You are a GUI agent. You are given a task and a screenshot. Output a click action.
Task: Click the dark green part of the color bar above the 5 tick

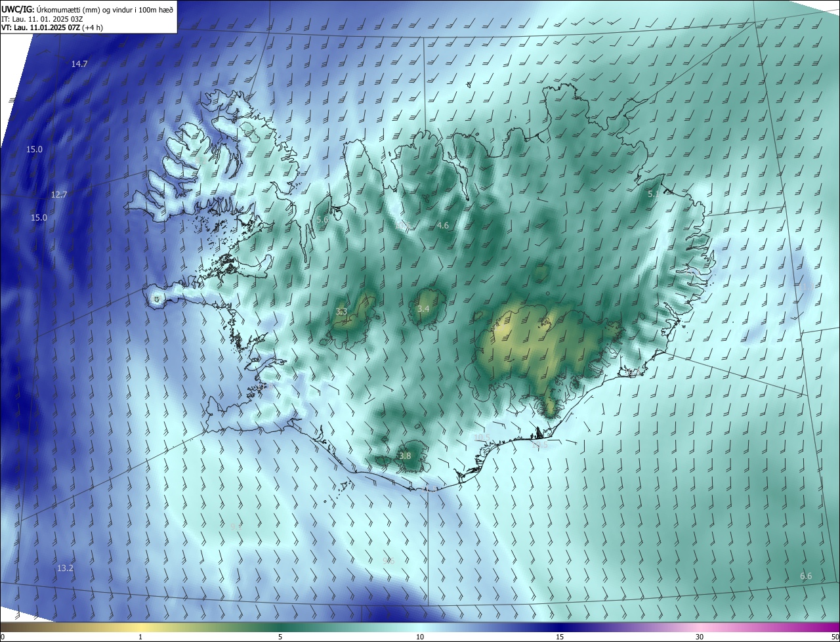coord(280,627)
